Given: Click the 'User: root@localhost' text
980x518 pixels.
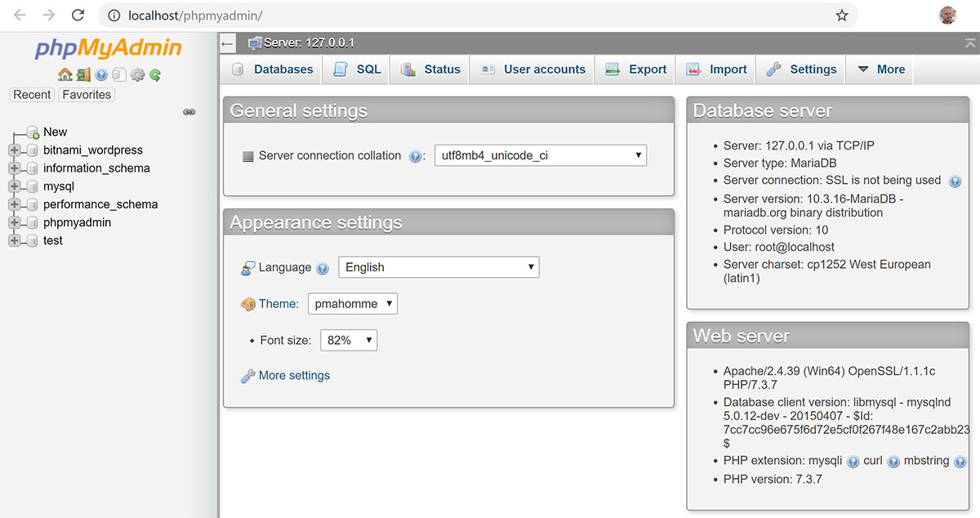Looking at the screenshot, I should [779, 247].
